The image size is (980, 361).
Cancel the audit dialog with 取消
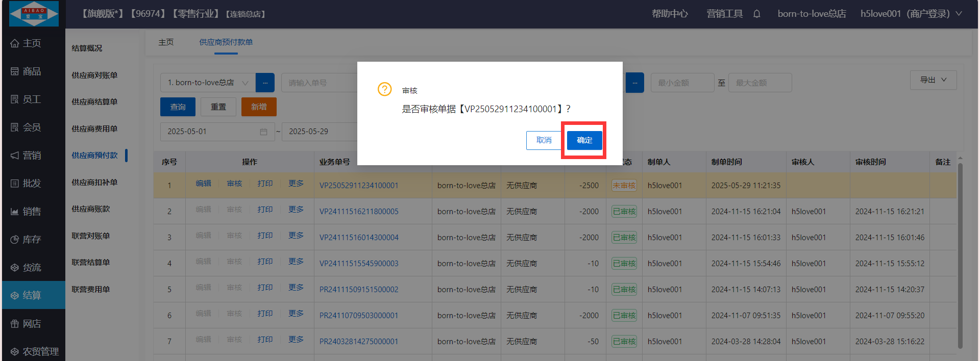pyautogui.click(x=544, y=140)
